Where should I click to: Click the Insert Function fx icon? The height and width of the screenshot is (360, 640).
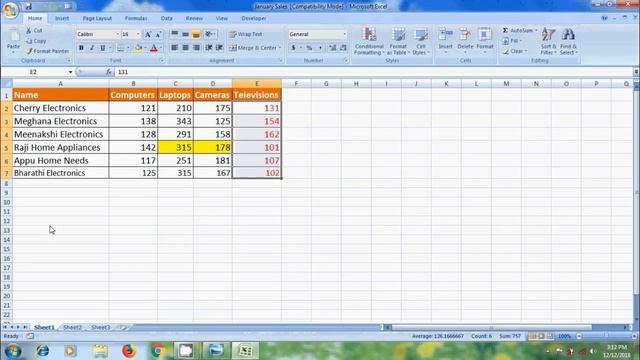pyautogui.click(x=109, y=72)
